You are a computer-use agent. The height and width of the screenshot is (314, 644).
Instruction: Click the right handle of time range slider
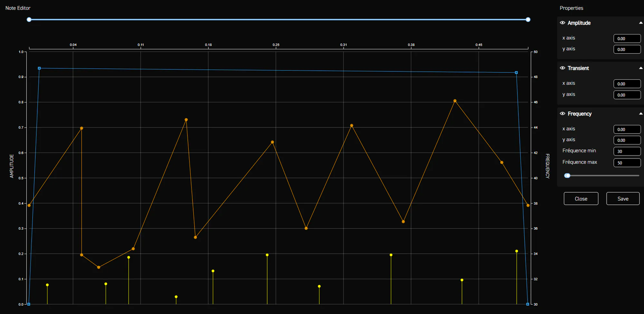(528, 20)
